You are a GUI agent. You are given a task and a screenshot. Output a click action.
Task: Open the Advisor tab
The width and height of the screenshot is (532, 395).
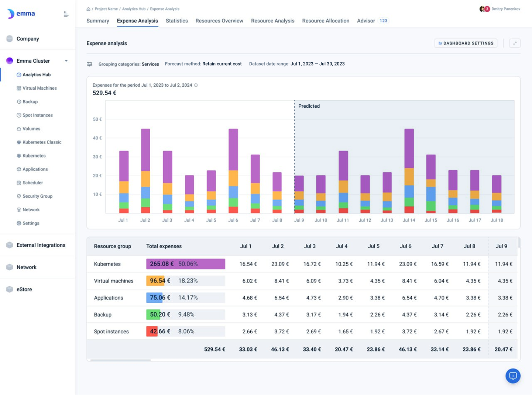(x=366, y=21)
